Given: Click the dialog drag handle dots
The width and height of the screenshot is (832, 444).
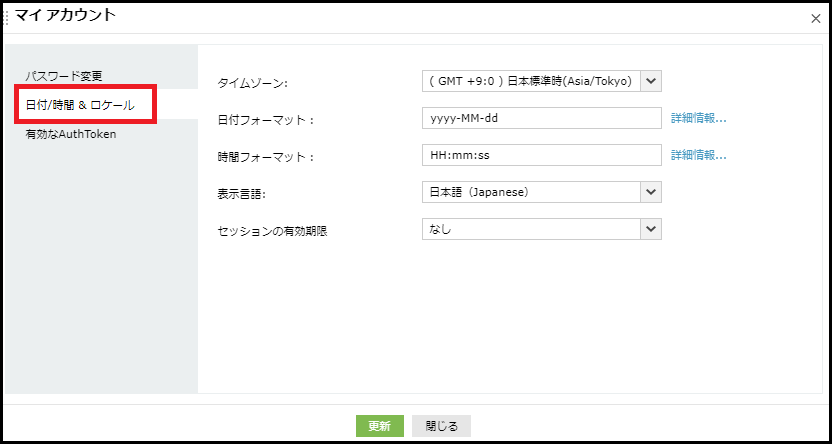Looking at the screenshot, I should click(6, 17).
